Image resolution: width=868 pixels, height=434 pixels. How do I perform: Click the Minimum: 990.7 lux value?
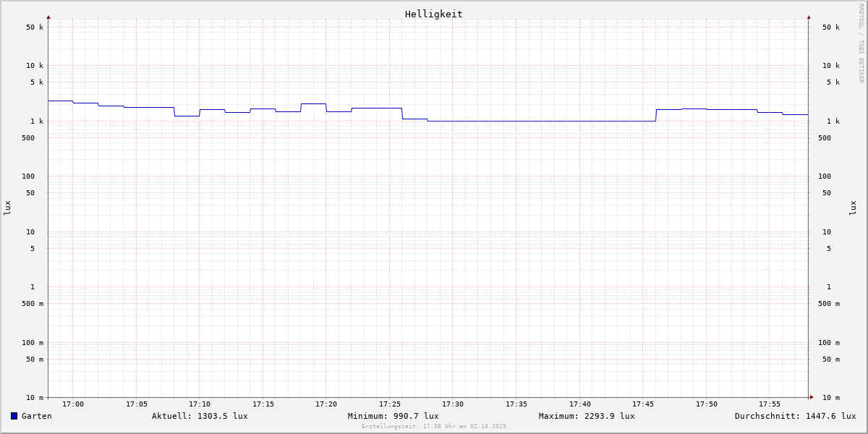[393, 416]
